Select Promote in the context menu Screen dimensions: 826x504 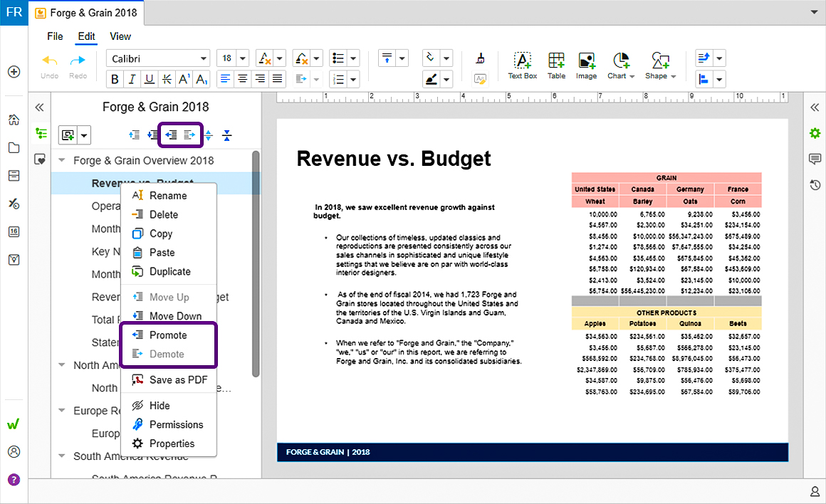coord(169,335)
